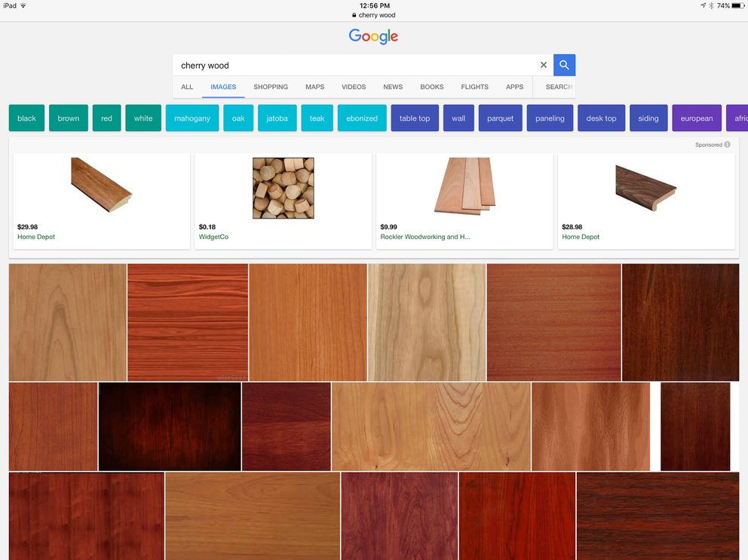Select the red color filter
This screenshot has height=560, width=748.
click(x=106, y=118)
